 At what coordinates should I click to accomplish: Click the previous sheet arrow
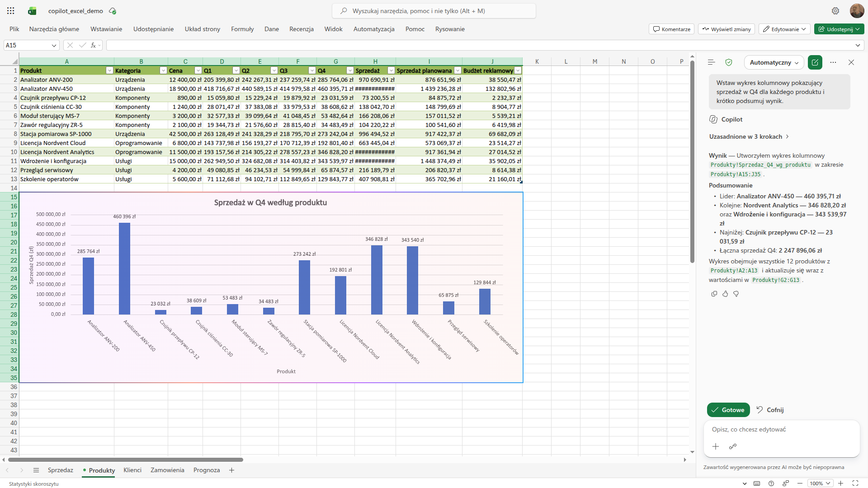click(7, 470)
